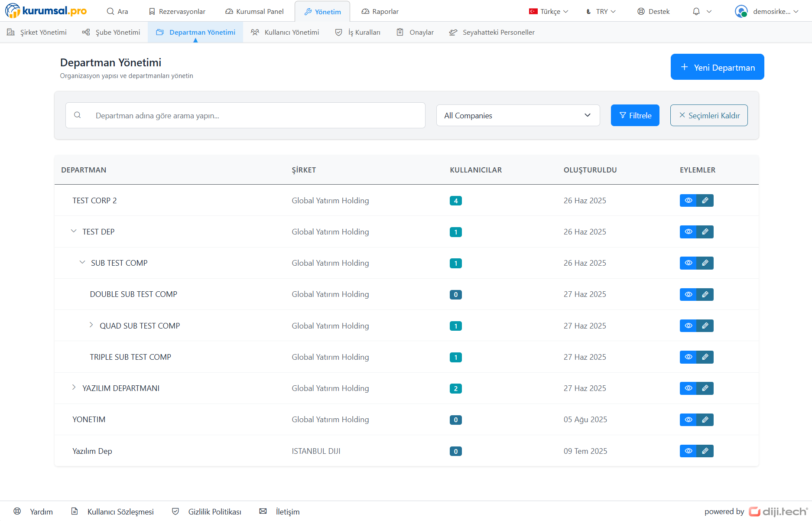This screenshot has height=521, width=812.
Task: View the YONETIM department (eye icon)
Action: tap(688, 420)
